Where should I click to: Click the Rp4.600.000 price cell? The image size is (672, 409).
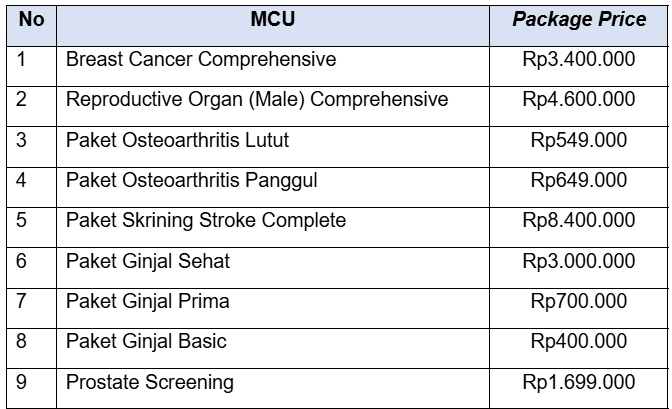click(579, 107)
